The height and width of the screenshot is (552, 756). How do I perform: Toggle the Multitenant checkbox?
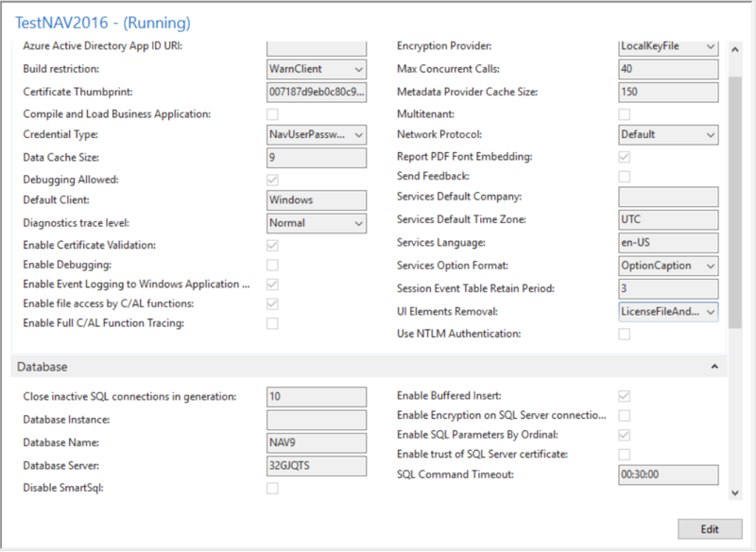coord(625,113)
